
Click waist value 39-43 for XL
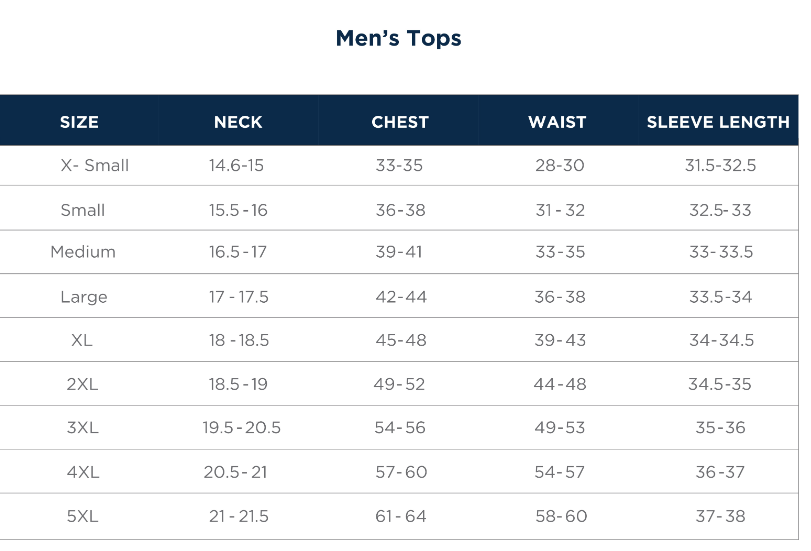point(560,340)
